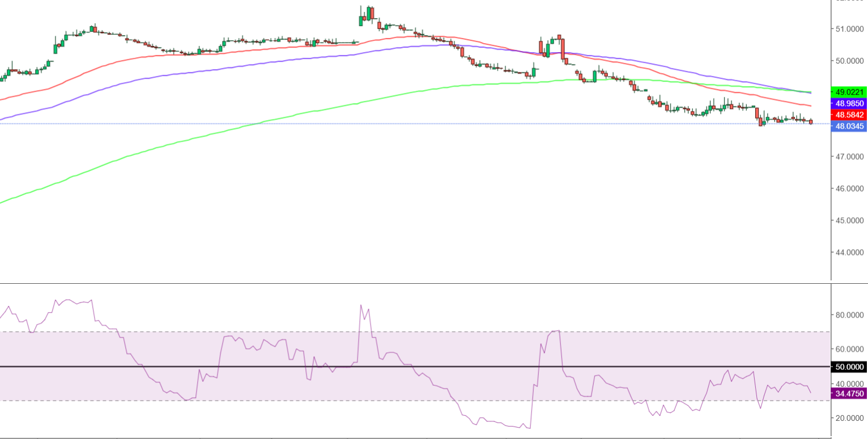Click the 40.0000 RSI axis value

(x=850, y=383)
